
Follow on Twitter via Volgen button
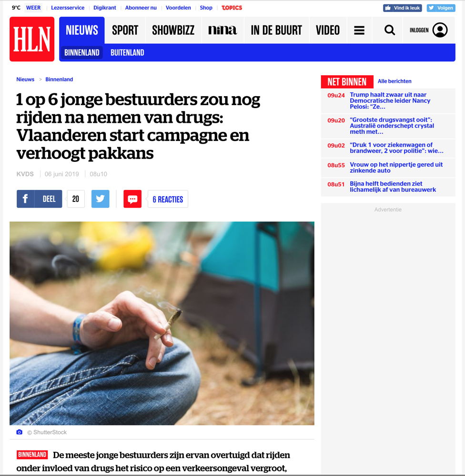click(x=441, y=8)
